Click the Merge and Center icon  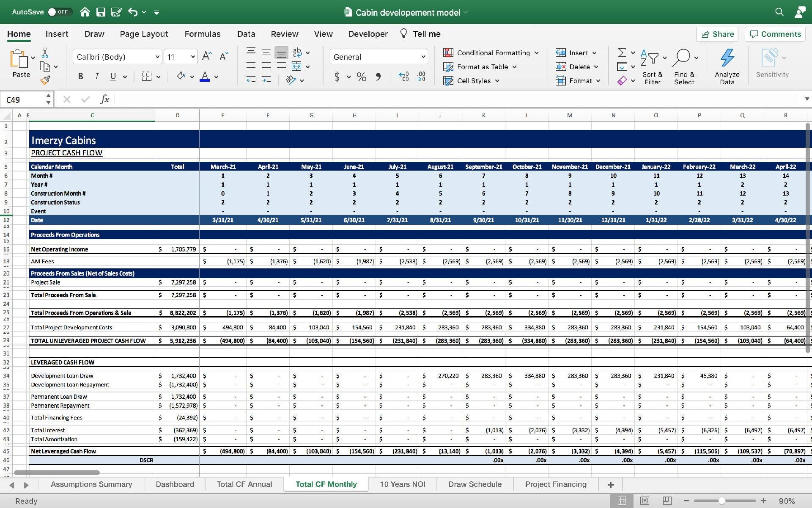pyautogui.click(x=297, y=66)
